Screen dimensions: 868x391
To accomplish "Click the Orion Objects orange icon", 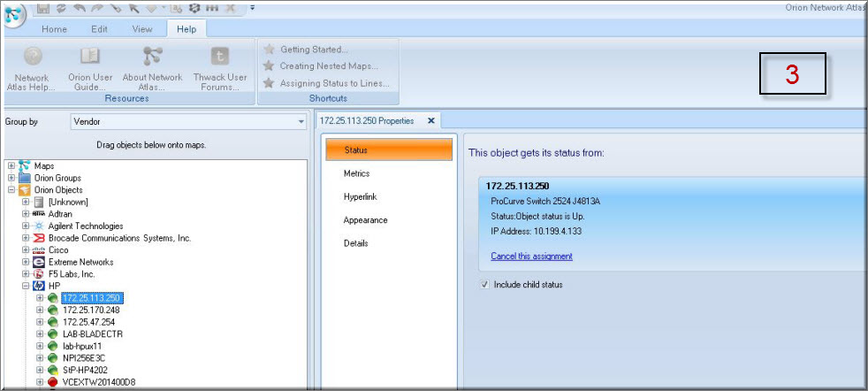I will coord(25,190).
